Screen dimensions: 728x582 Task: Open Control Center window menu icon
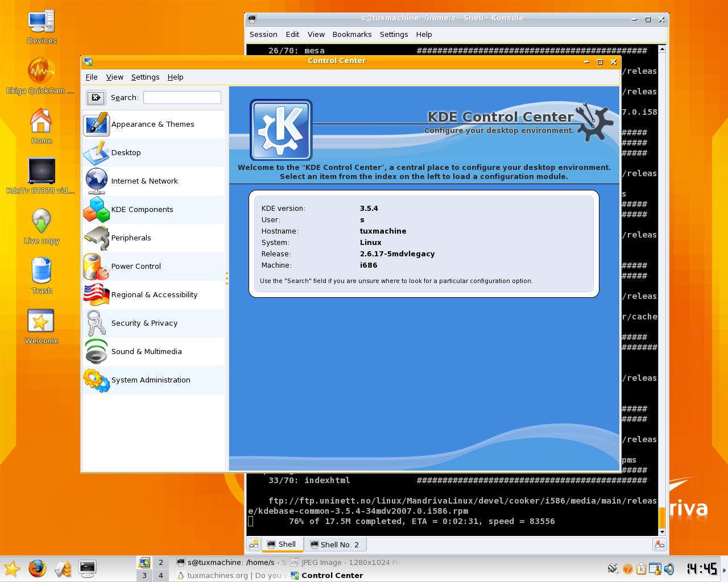tap(88, 61)
